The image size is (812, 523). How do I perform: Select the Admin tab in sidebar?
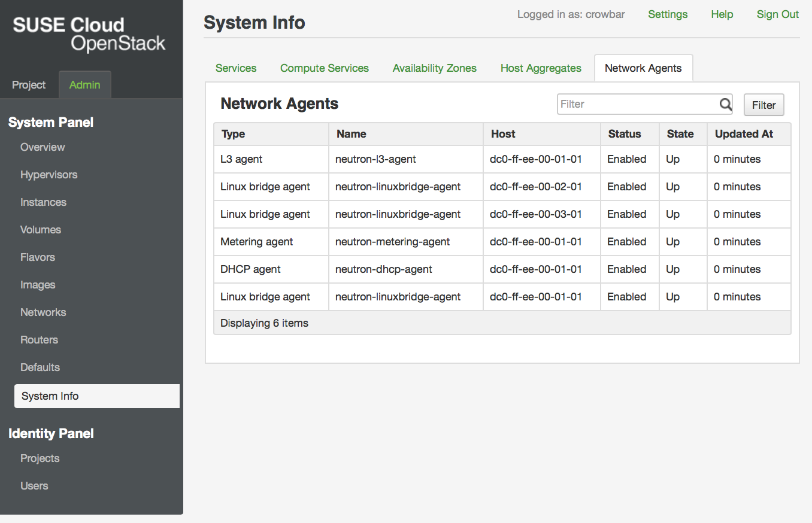(85, 85)
